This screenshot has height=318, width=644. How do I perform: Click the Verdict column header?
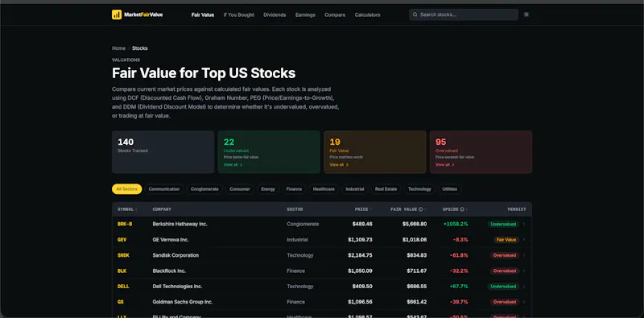(x=517, y=209)
